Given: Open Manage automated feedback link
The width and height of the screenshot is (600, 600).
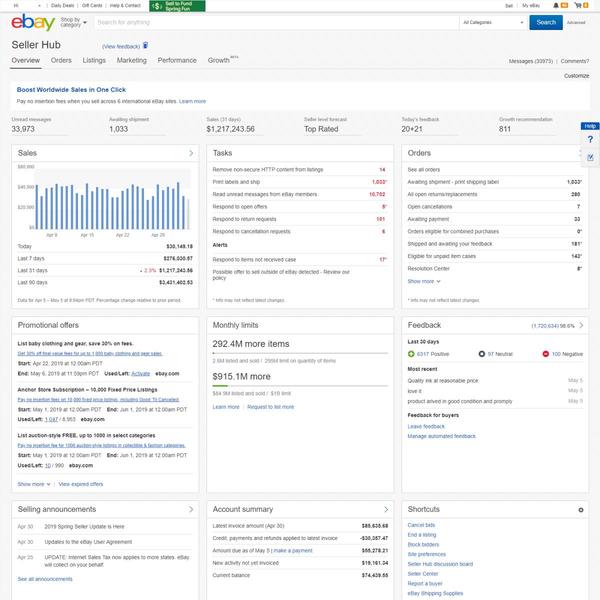Looking at the screenshot, I should click(442, 436).
